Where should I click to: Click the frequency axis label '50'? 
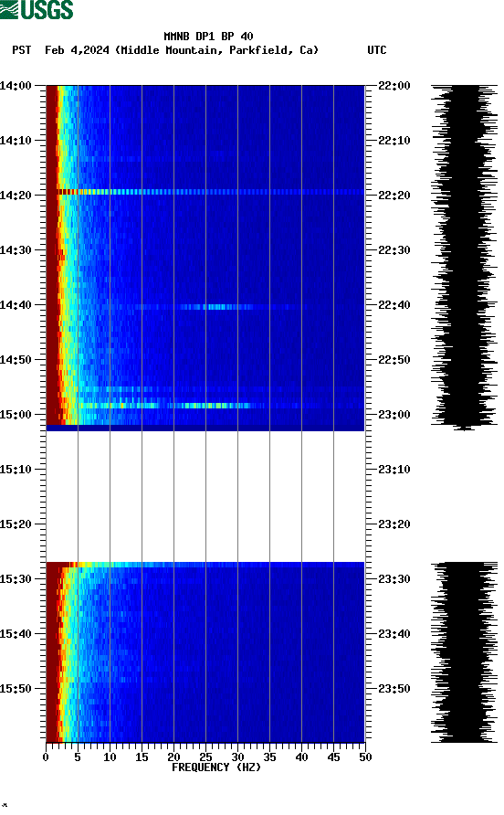pos(365,757)
